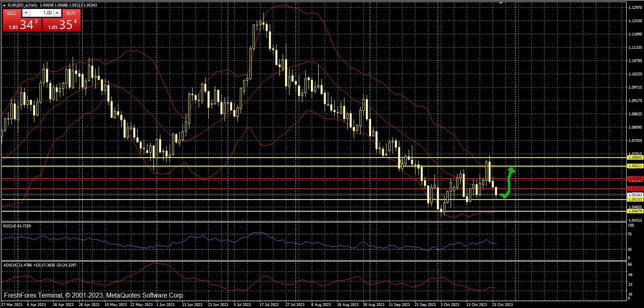Collapse one-click trading panel via title triangle
The width and height of the screenshot is (644, 308).
pos(4,5)
